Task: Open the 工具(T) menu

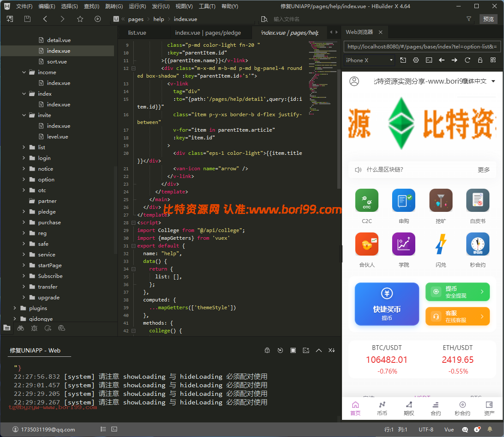Action: [x=207, y=6]
